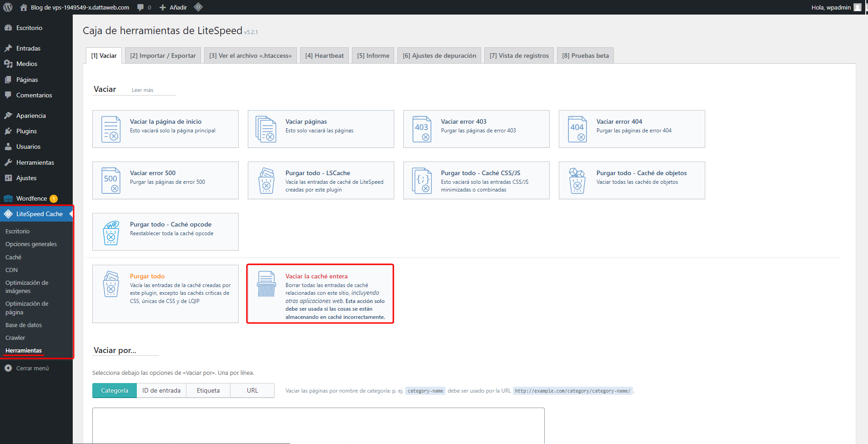This screenshot has height=444, width=868.
Task: Click the Usuarios person icon
Action: click(8, 146)
